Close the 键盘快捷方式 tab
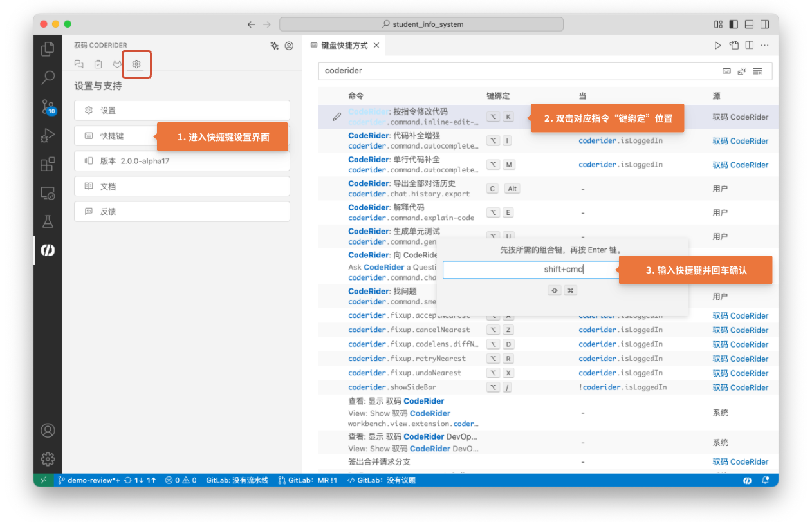 tap(376, 45)
